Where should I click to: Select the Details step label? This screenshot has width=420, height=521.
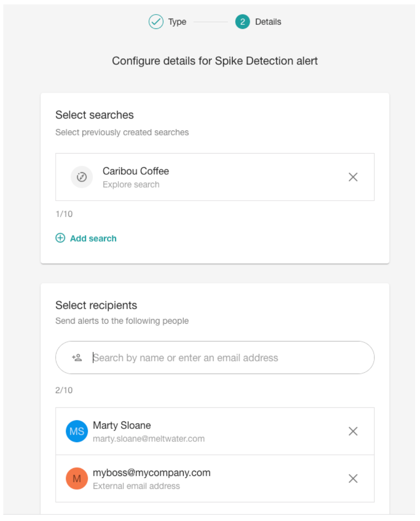point(268,22)
